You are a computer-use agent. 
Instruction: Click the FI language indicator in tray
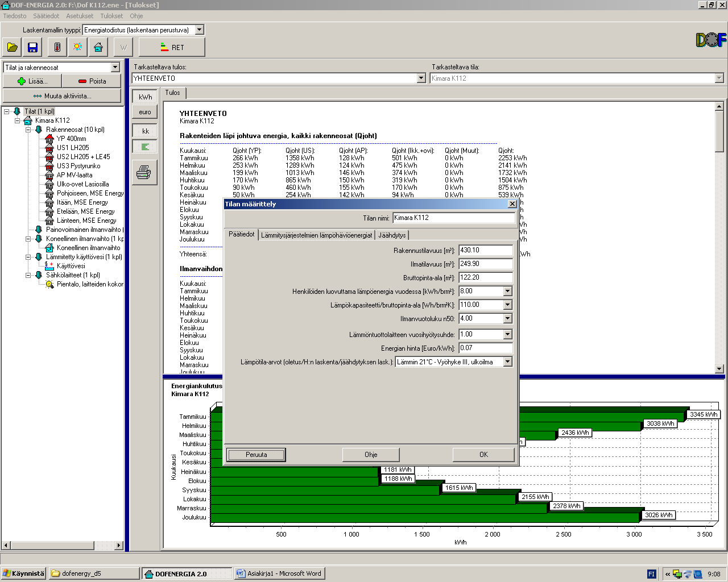[x=652, y=574]
